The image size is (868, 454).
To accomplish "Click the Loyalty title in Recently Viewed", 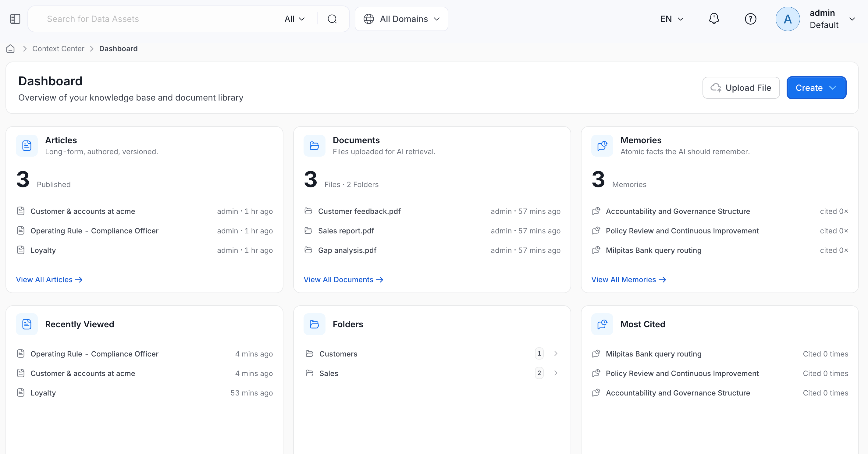I will (43, 393).
